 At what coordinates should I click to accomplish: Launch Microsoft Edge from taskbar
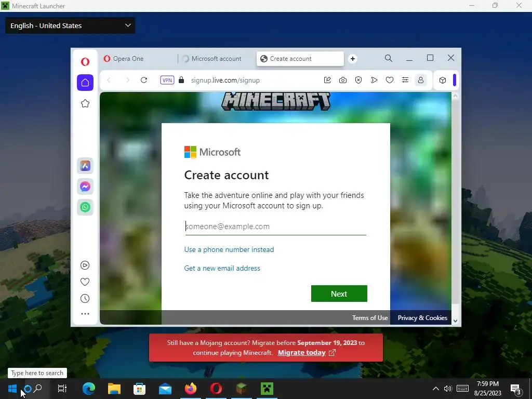pyautogui.click(x=88, y=389)
